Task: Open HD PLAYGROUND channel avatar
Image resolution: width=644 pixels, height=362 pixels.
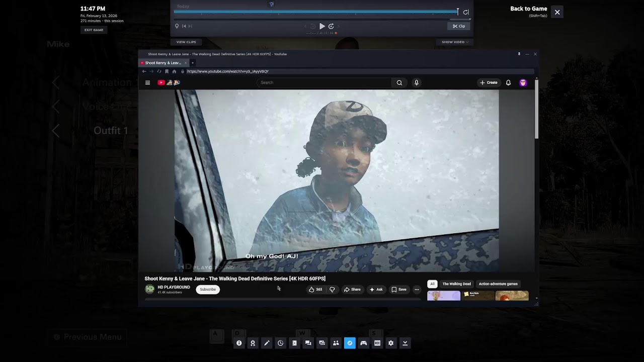Action: [149, 289]
